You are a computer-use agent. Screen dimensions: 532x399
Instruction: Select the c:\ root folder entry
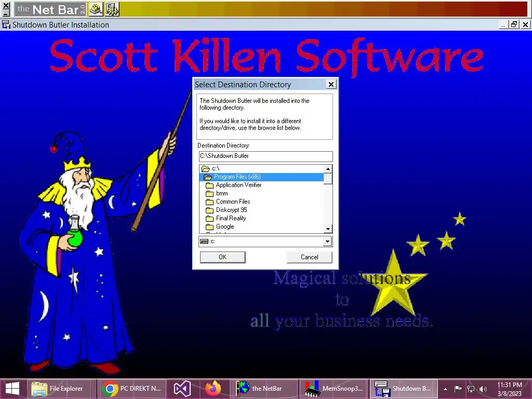click(261, 168)
